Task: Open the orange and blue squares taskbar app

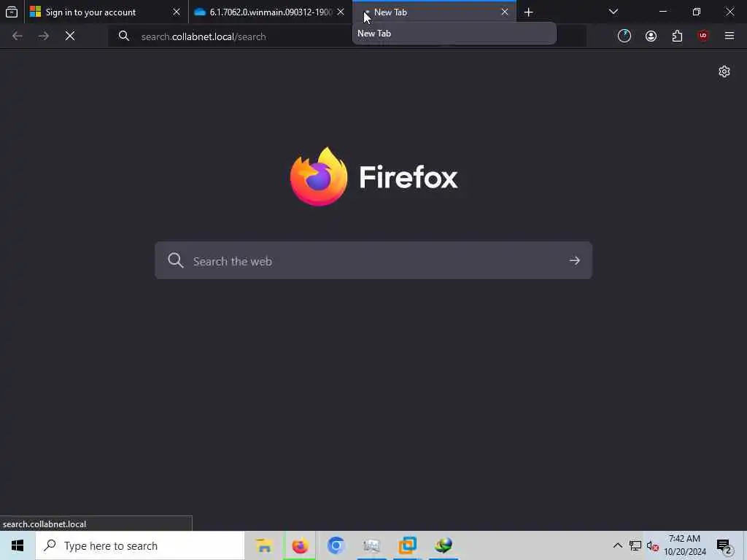Action: point(407,545)
